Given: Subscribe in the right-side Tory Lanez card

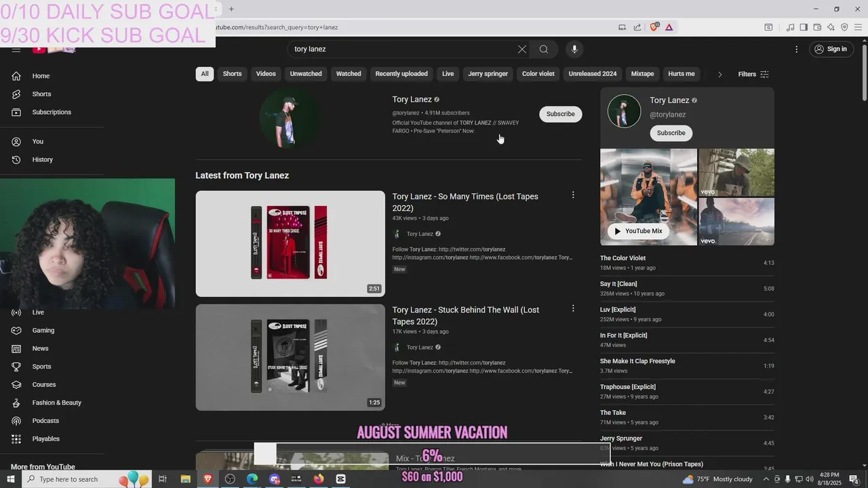Looking at the screenshot, I should coord(671,133).
